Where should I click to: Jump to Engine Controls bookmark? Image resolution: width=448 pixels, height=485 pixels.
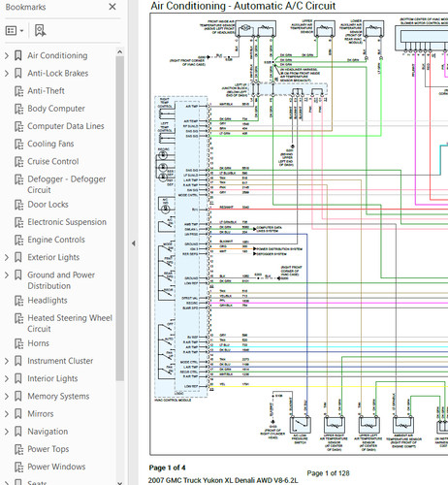click(x=56, y=240)
